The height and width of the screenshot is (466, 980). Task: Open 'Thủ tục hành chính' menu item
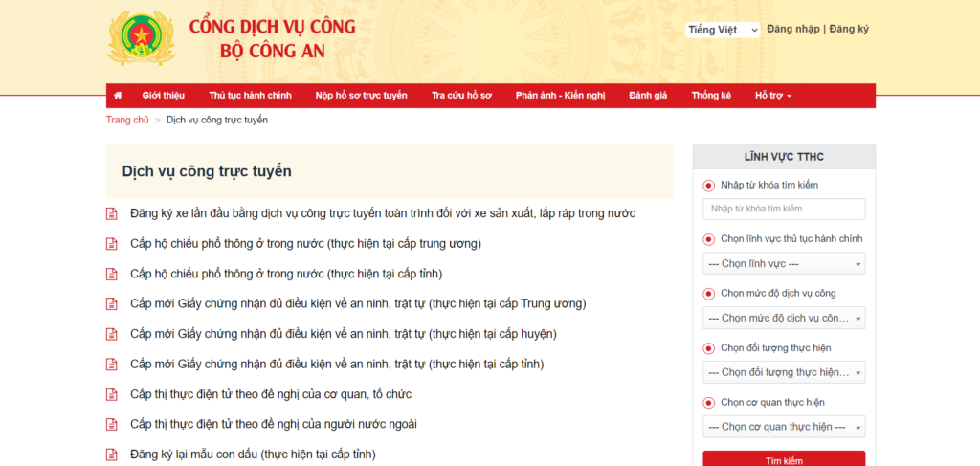250,96
